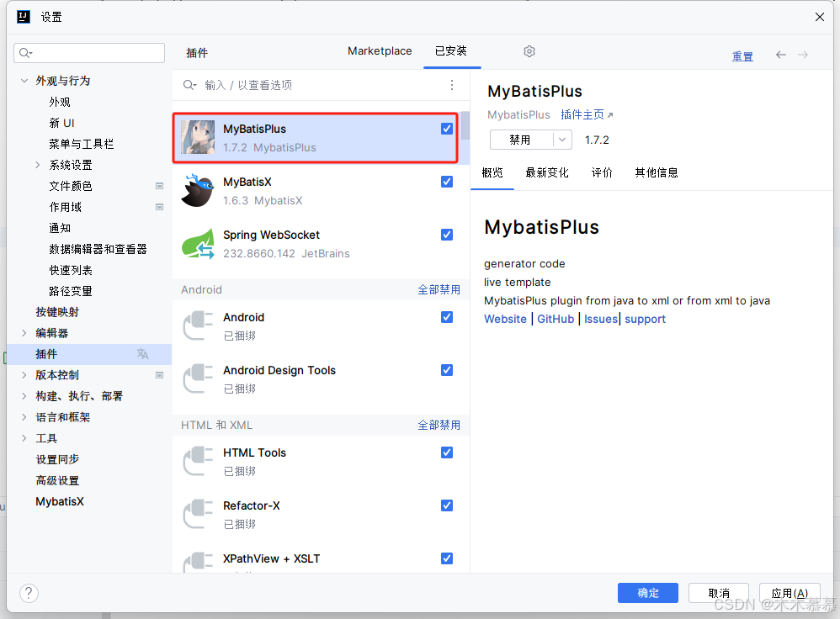Navigate back with the left arrow
Screen dimensions: 840x619
[x=781, y=55]
